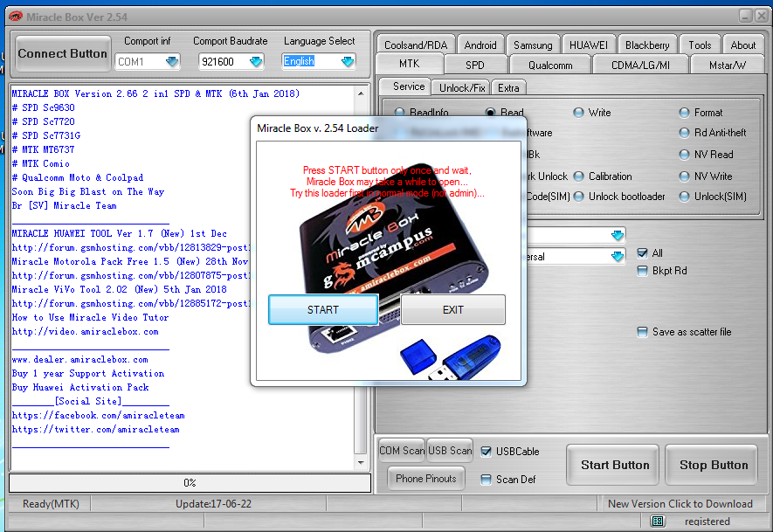
Task: Select the MTK tab
Action: [x=409, y=64]
